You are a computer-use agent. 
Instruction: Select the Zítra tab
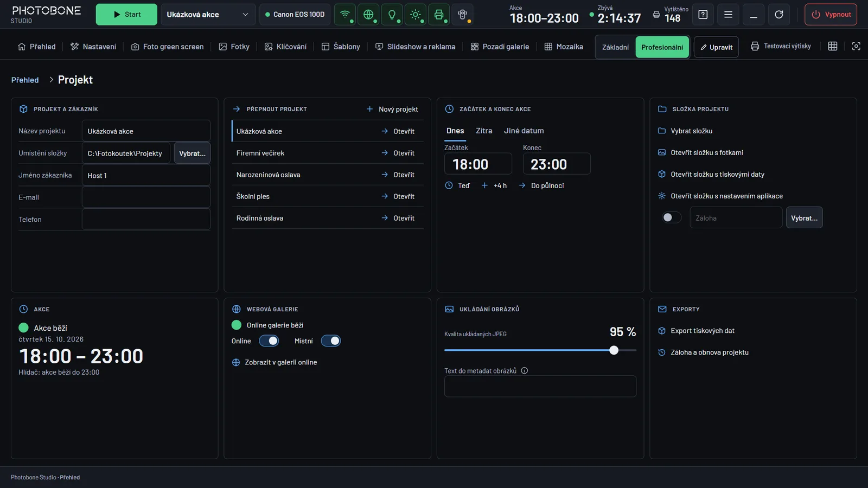(484, 131)
